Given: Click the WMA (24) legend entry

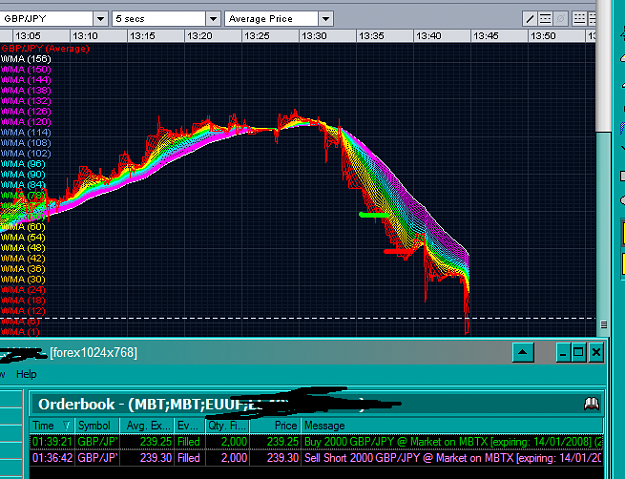Looking at the screenshot, I should (23, 290).
